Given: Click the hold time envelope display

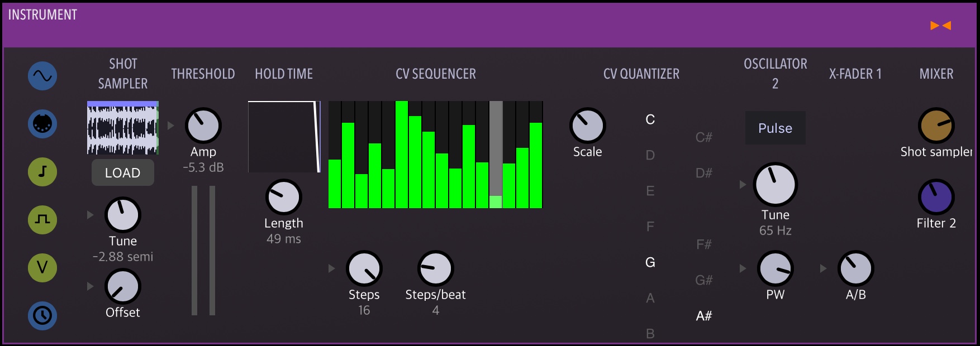Looking at the screenshot, I should click(x=284, y=137).
